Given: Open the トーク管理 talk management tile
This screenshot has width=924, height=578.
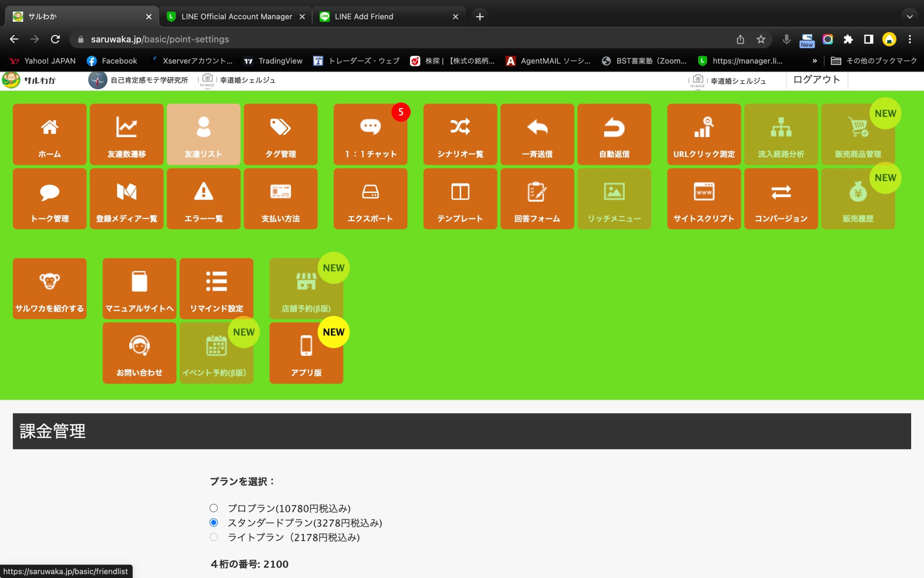Looking at the screenshot, I should (x=50, y=199).
